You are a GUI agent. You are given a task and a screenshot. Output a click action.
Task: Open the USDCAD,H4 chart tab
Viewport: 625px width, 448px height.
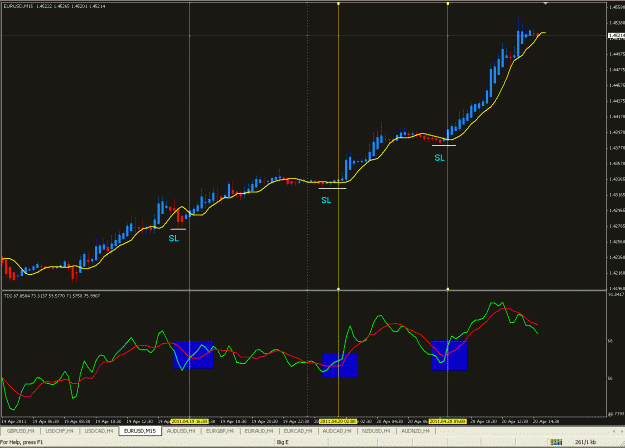(x=98, y=431)
